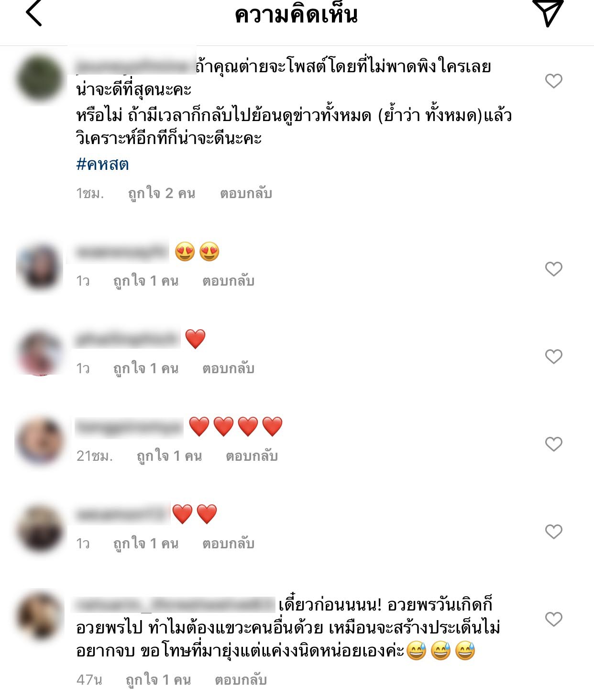Like the heart-eyes emoji comment
The height and width of the screenshot is (700, 594).
(x=553, y=269)
